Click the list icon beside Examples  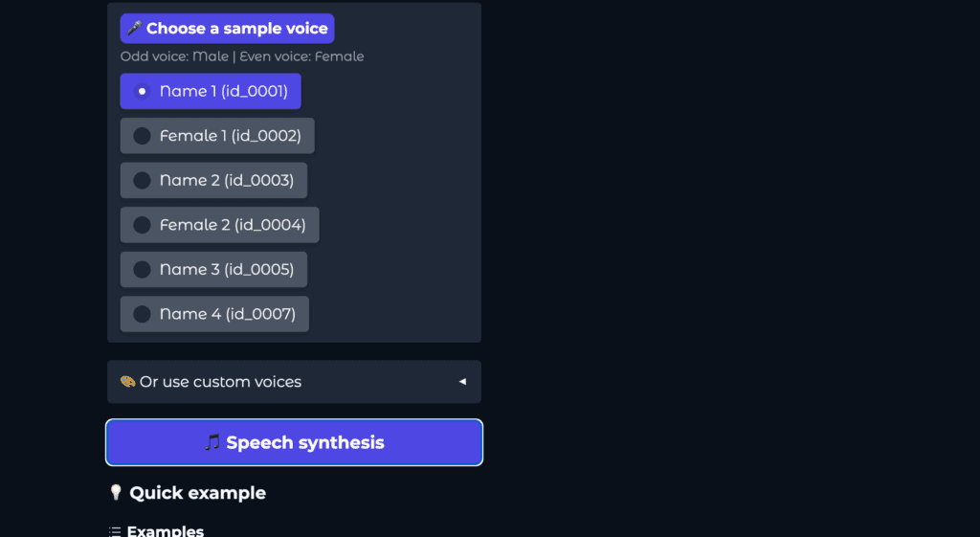point(115,531)
